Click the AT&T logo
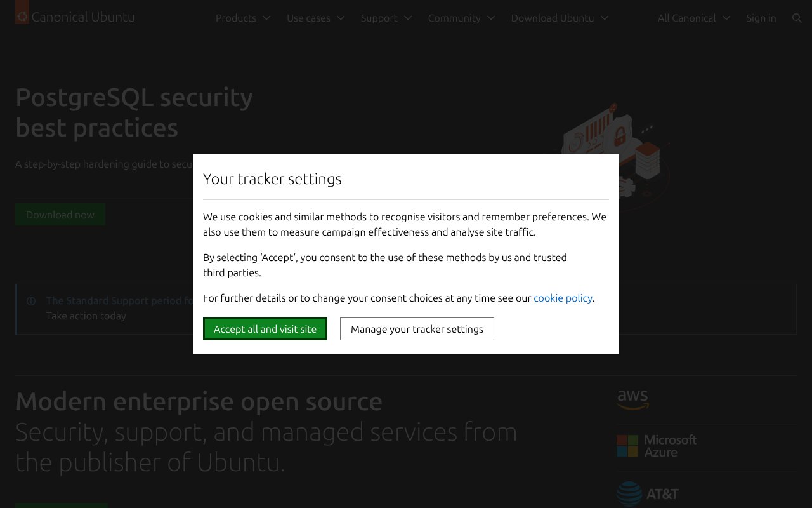Screen dimensions: 812x508 tap(648, 493)
